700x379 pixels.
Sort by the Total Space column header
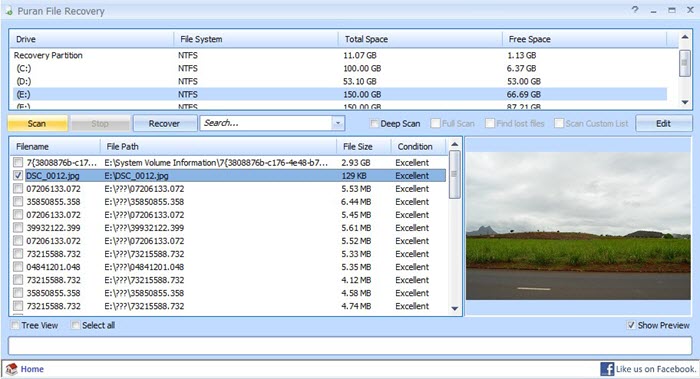pos(420,39)
